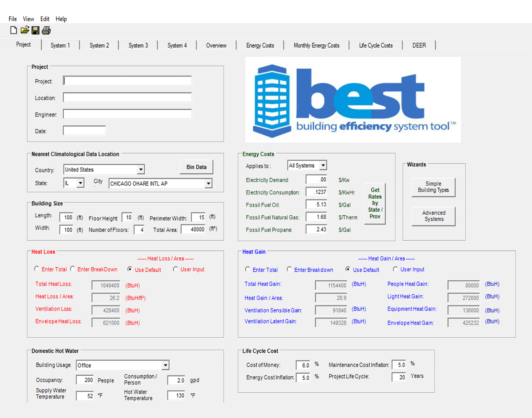Click the Fossil Fuel Natural Gas field
This screenshot has height=418, width=532.
tap(316, 217)
